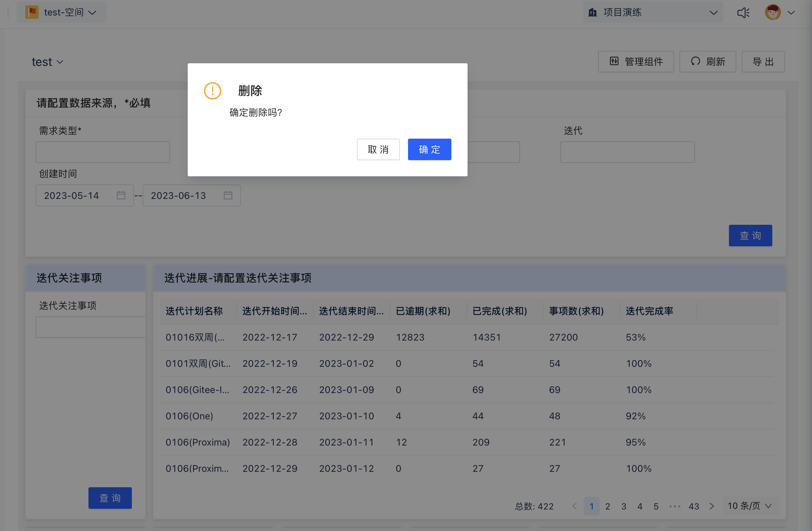Click the 导出 export button
812x531 pixels.
763,62
